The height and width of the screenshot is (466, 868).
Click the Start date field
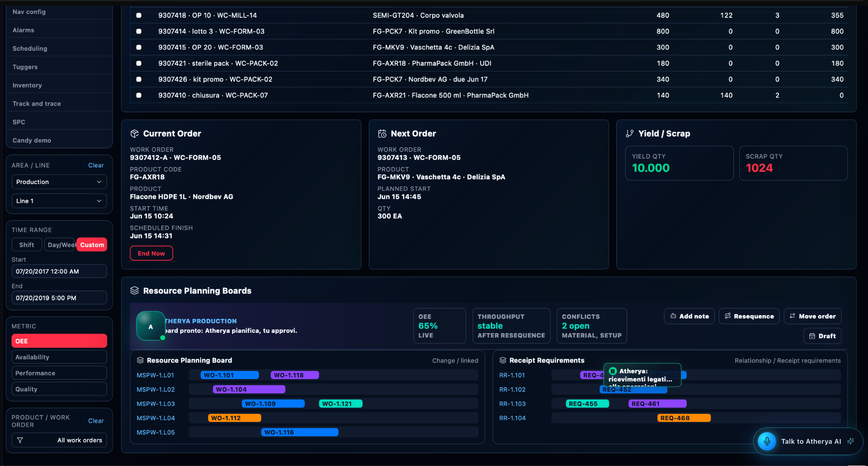(x=59, y=271)
